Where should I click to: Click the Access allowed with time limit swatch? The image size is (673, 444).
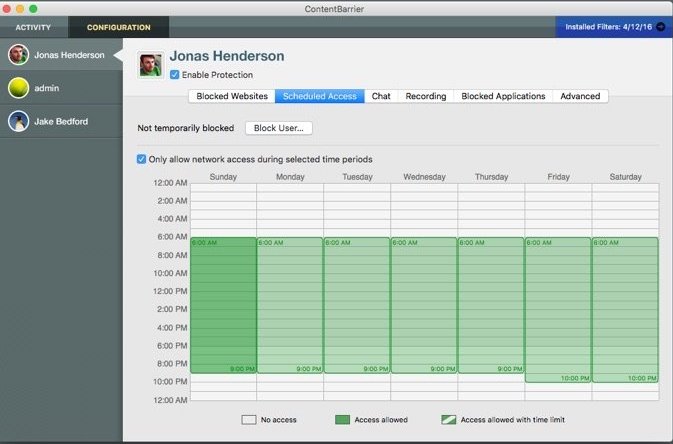pyautogui.click(x=447, y=420)
